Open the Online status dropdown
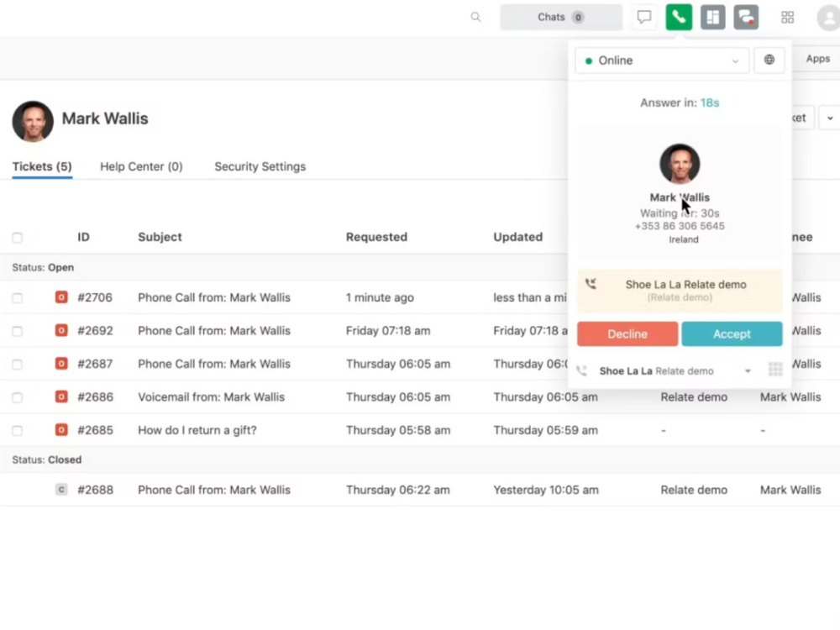Image resolution: width=840 pixels, height=630 pixels. [660, 60]
